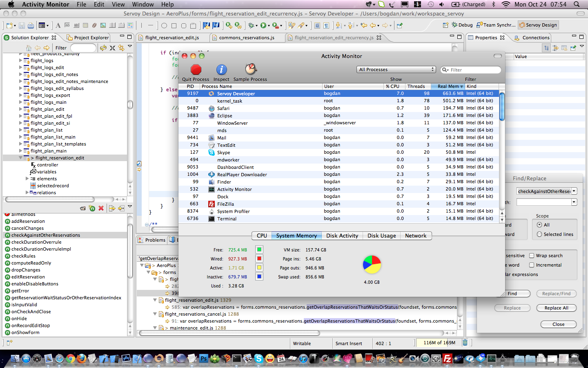Enable the Wrap search checkbox
Viewport: 588px width, 368px height.
click(532, 256)
